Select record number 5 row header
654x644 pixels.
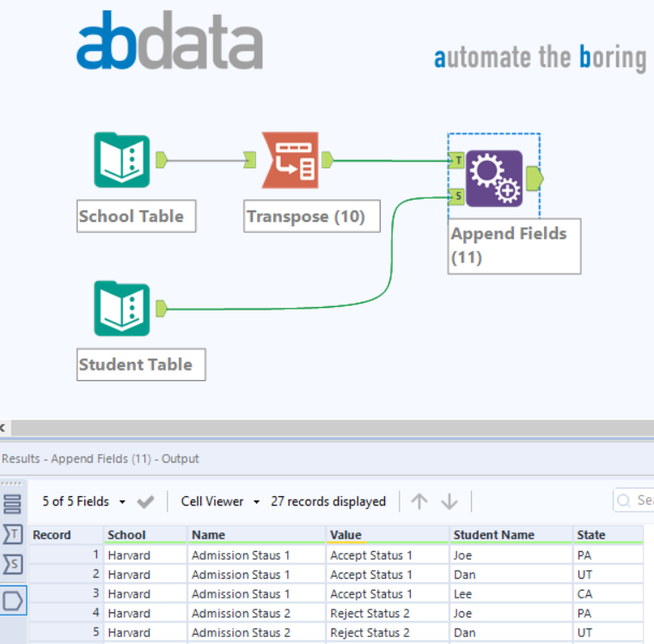tap(65, 633)
